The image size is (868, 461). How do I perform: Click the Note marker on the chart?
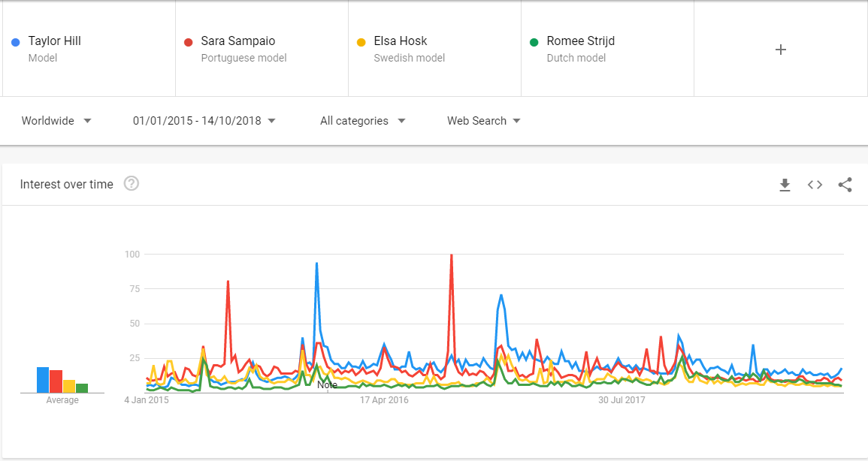click(327, 384)
